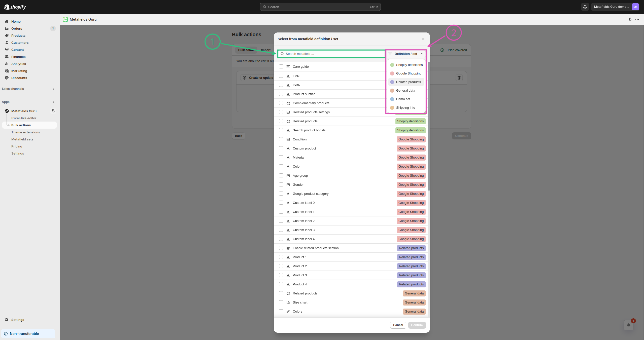Open the three-dot menu in app header
The height and width of the screenshot is (340, 644).
[637, 19]
